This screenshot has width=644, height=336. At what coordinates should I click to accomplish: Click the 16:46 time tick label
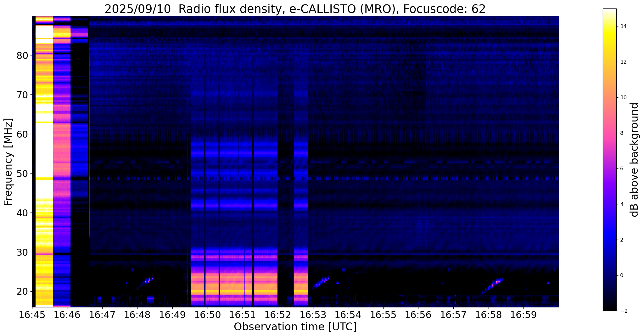click(x=67, y=315)
